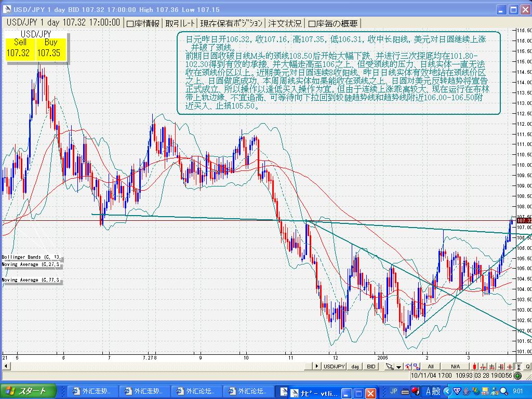The image size is (532, 399).
Task: Open the 取引レート tab
Action: [180, 23]
